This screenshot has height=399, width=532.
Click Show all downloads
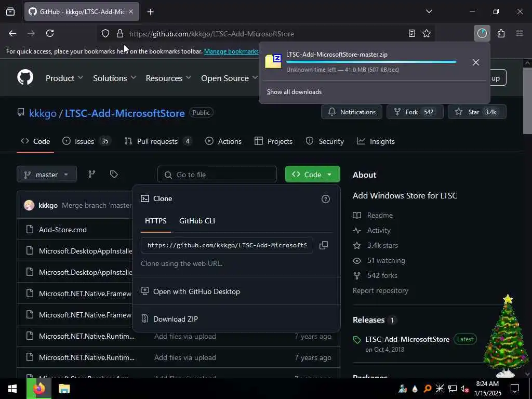coord(294,92)
